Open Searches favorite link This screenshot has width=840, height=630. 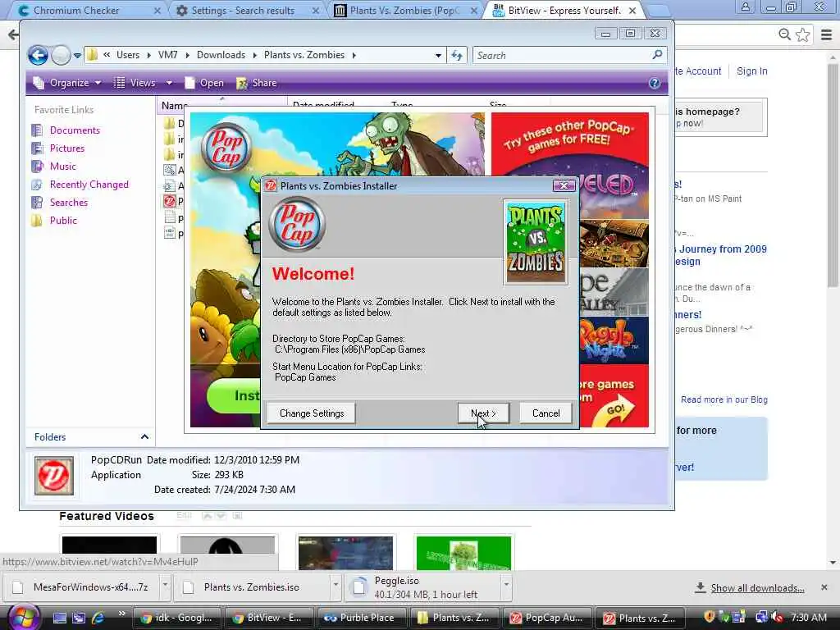[69, 203]
